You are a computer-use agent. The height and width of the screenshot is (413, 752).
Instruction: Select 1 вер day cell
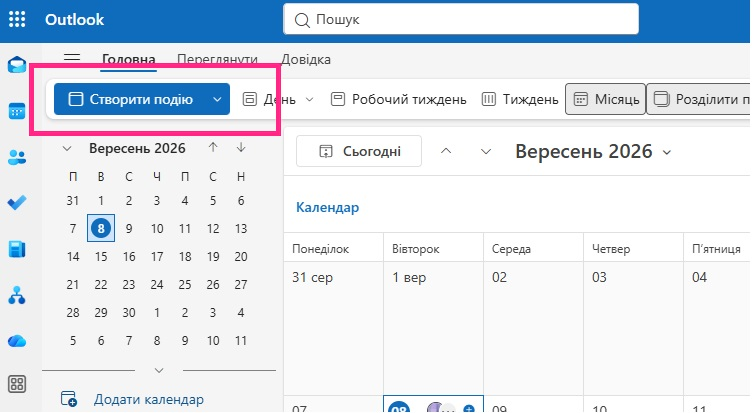(x=433, y=329)
